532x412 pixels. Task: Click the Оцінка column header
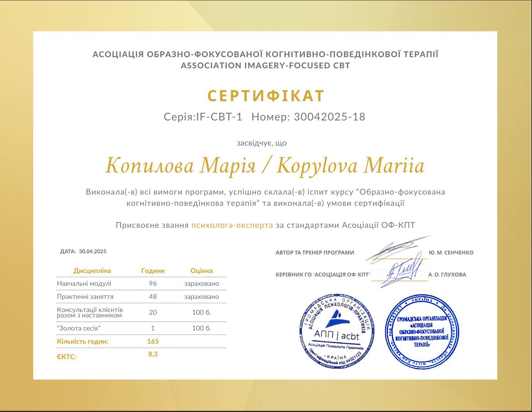point(201,271)
